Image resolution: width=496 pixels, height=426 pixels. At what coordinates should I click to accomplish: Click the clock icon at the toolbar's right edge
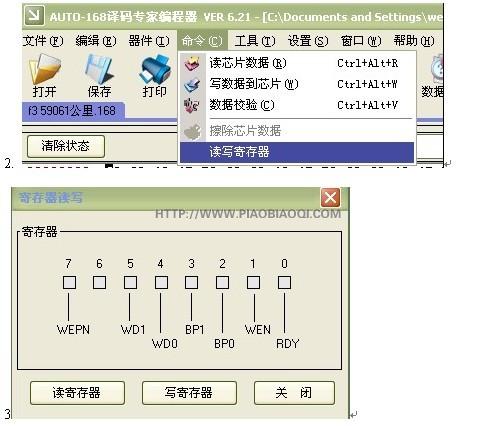(x=437, y=69)
